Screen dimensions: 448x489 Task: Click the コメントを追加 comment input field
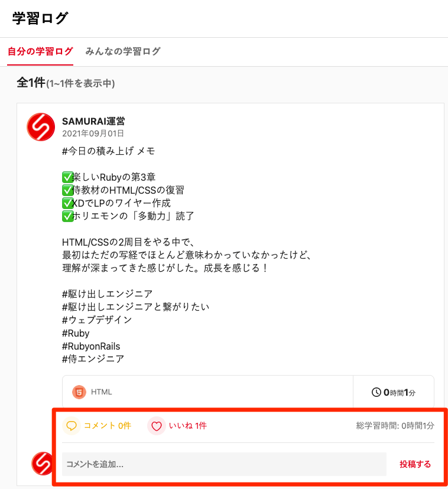click(x=225, y=464)
